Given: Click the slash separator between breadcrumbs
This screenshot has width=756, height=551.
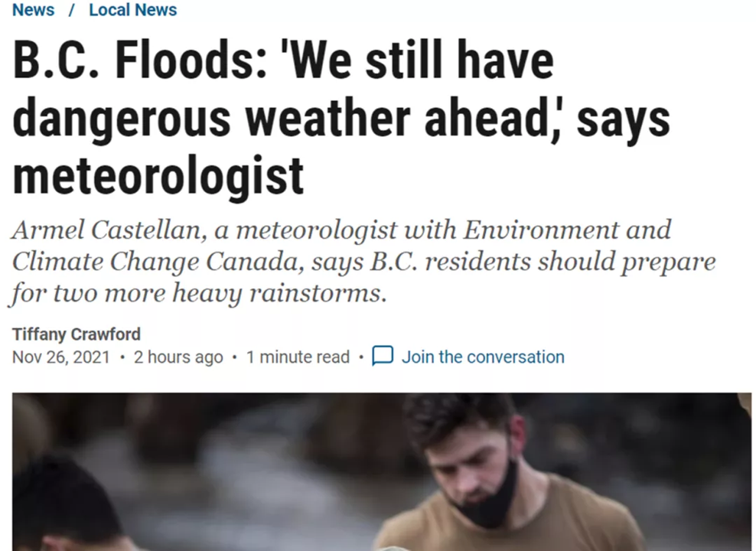Looking at the screenshot, I should point(72,10).
